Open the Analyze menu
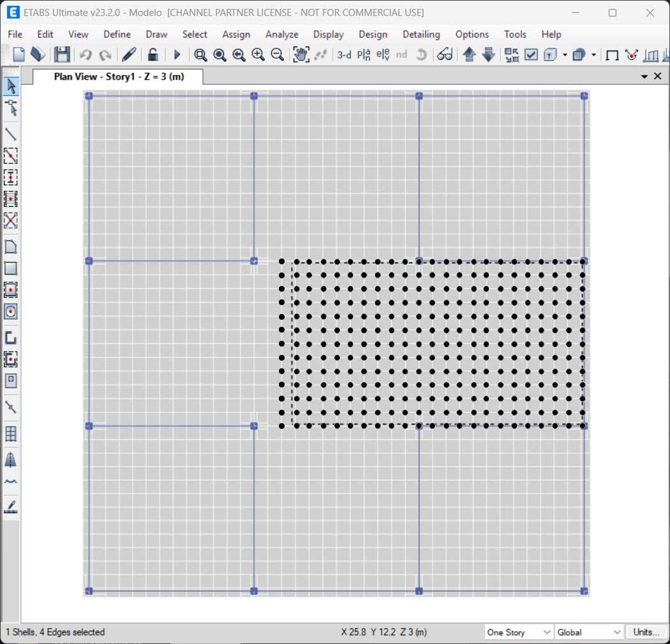Viewport: 670px width, 644px height. pyautogui.click(x=281, y=34)
